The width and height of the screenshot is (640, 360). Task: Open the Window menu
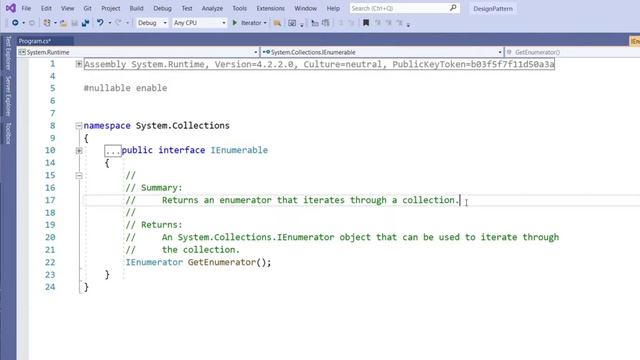pyautogui.click(x=305, y=8)
